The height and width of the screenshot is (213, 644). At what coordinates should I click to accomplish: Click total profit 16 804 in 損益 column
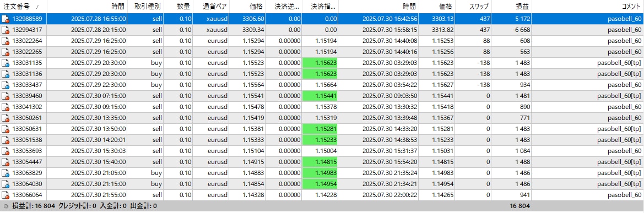pyautogui.click(x=519, y=206)
